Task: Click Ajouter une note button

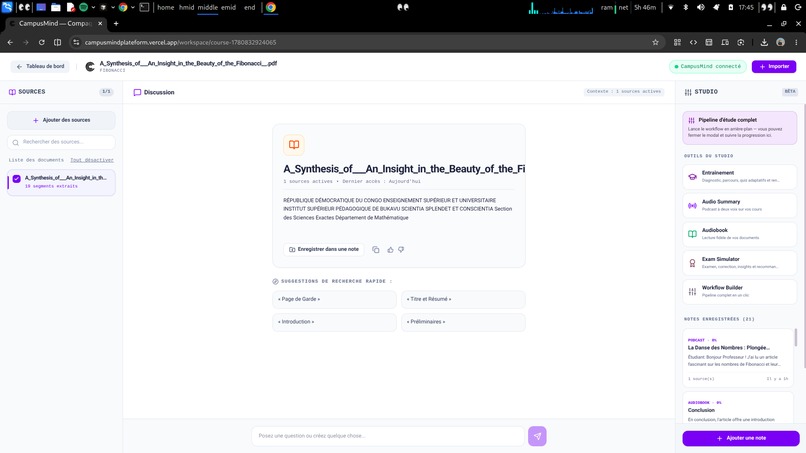Action: tap(741, 438)
